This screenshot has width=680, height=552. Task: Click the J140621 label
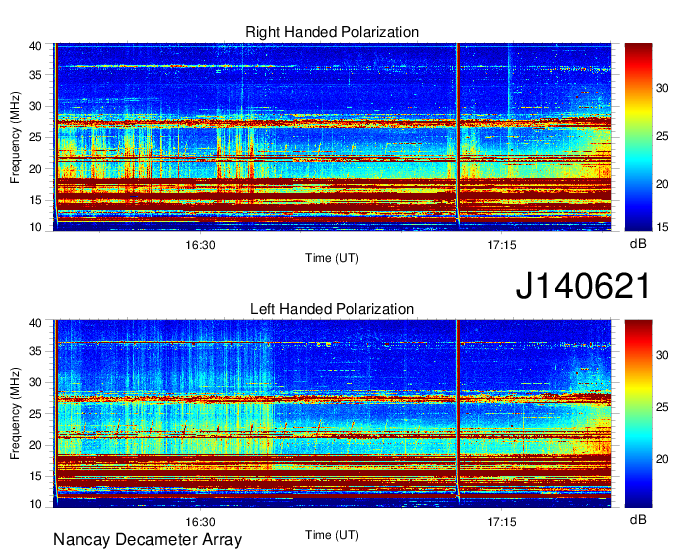coord(583,286)
